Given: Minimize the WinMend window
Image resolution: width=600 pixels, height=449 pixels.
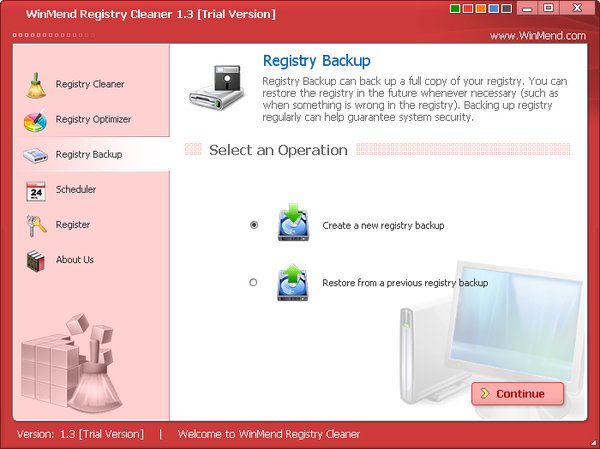Looking at the screenshot, I should pos(527,8).
